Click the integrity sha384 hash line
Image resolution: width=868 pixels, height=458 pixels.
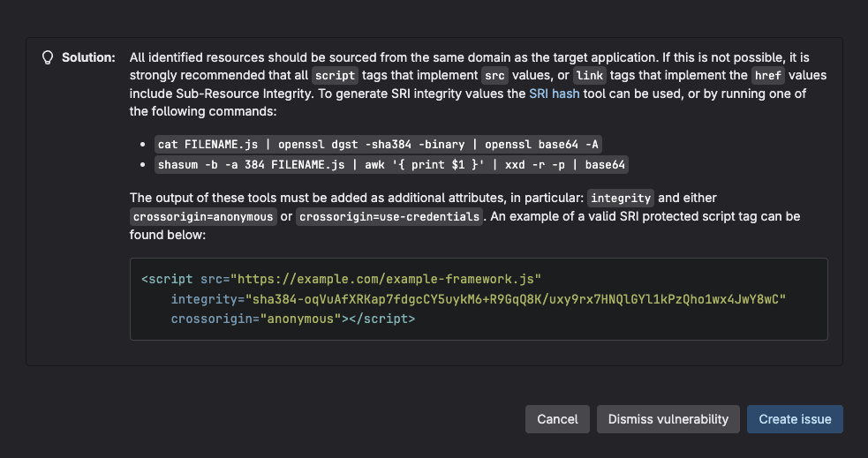[479, 299]
